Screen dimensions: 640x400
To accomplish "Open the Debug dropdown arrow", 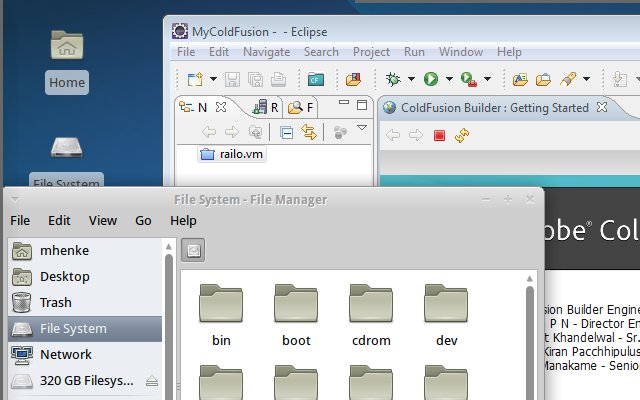I will click(411, 79).
